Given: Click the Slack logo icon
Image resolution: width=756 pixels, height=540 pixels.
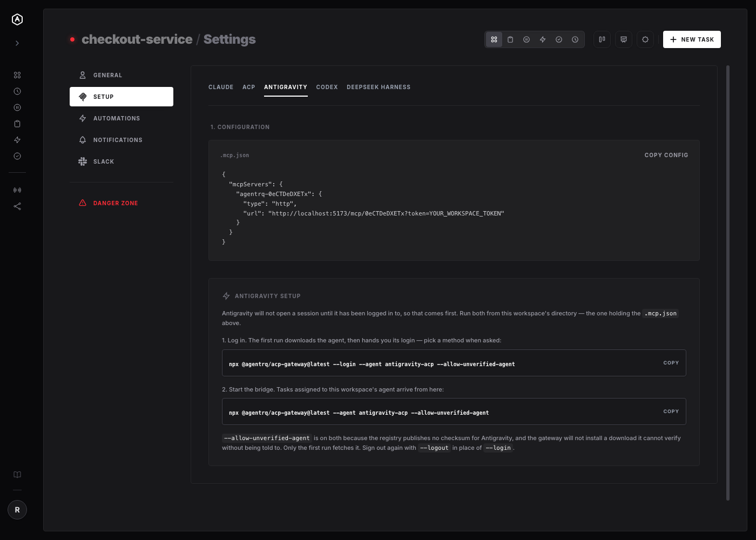Looking at the screenshot, I should [x=83, y=161].
